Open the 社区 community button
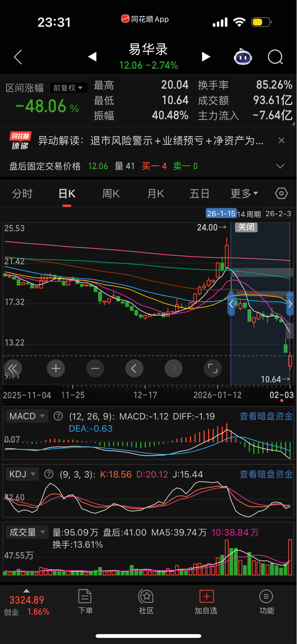 pyautogui.click(x=146, y=602)
